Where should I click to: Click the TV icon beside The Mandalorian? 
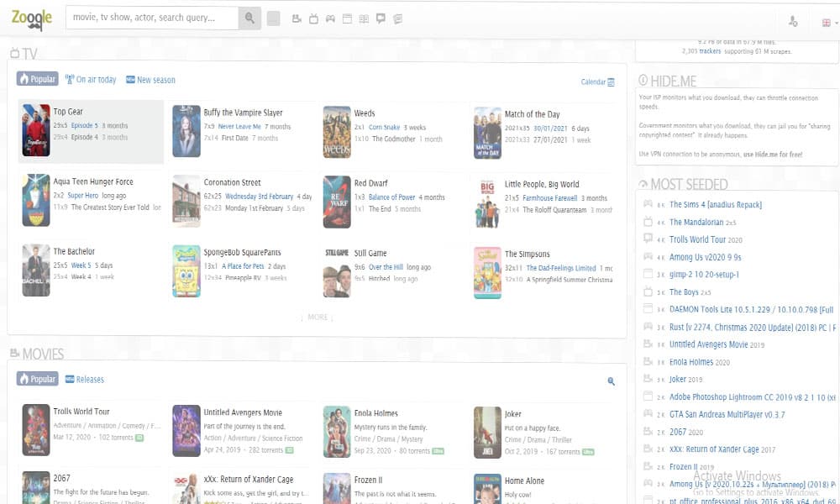tap(648, 221)
